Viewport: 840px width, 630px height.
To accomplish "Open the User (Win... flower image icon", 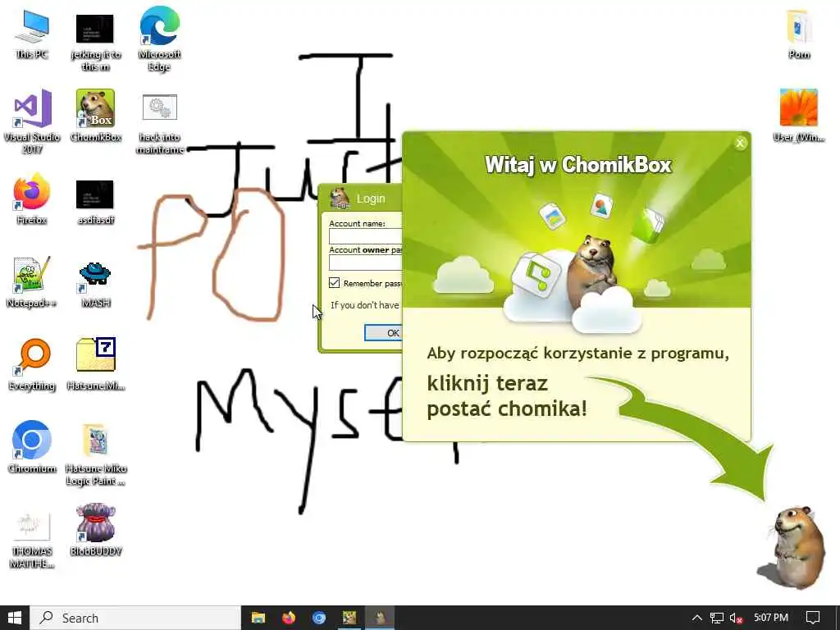I will (x=799, y=115).
